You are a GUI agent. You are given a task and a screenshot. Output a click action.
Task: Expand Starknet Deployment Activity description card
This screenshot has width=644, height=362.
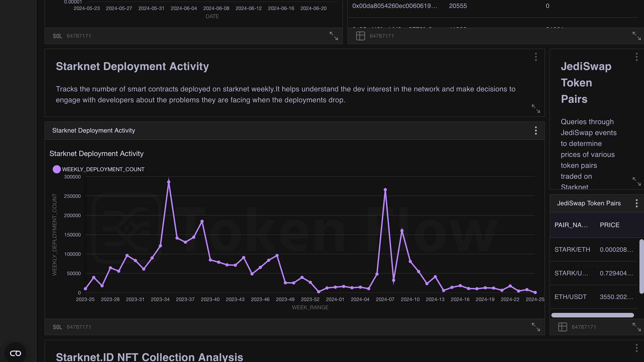pos(535,109)
